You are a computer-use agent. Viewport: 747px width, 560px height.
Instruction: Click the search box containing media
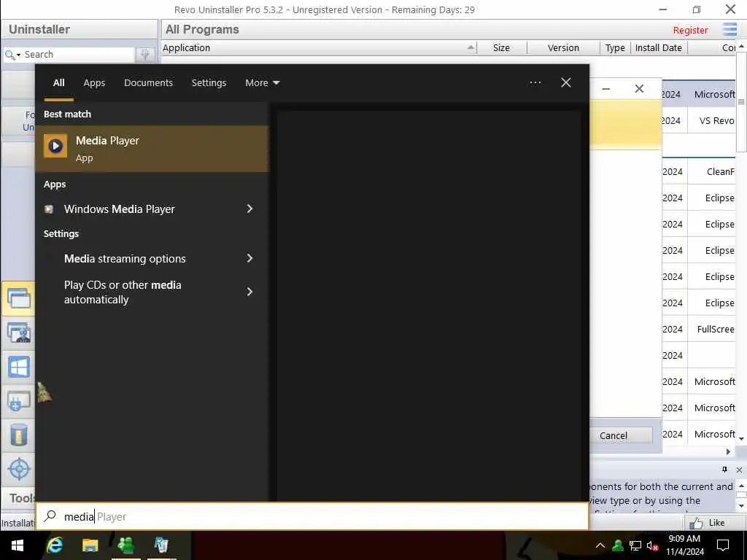pos(312,516)
